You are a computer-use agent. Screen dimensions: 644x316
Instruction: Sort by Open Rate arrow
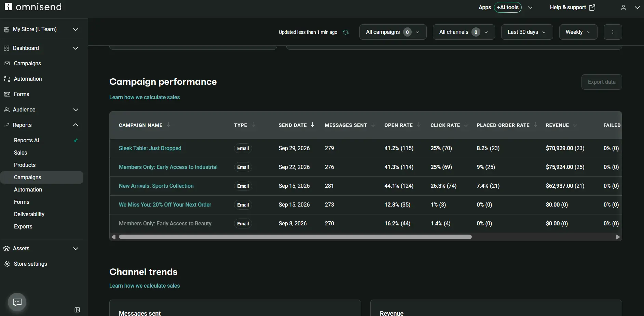(x=419, y=125)
